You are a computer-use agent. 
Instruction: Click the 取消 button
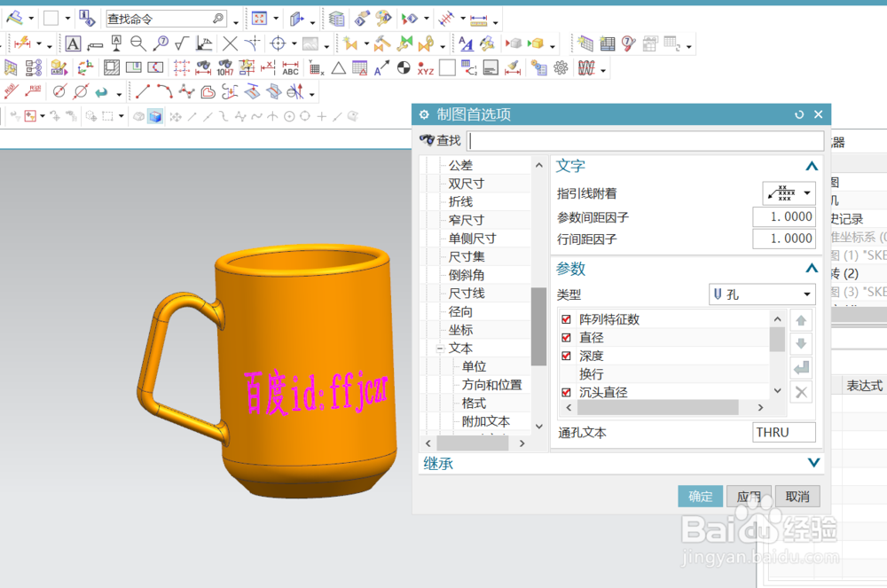point(797,497)
